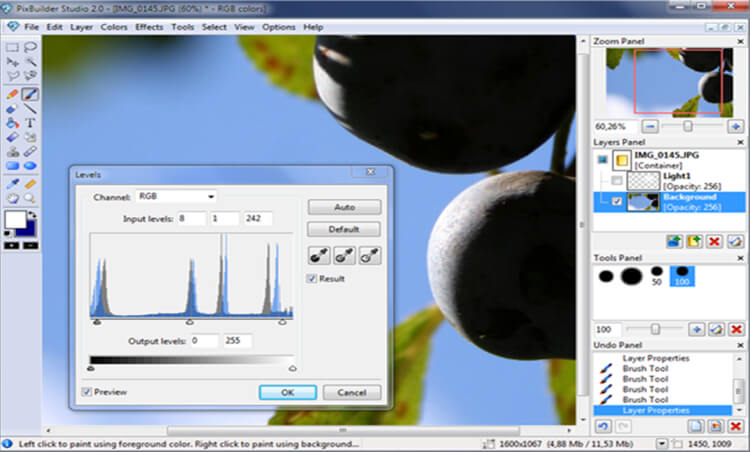Collapse the IMG_0145.JPG container tree

click(601, 158)
